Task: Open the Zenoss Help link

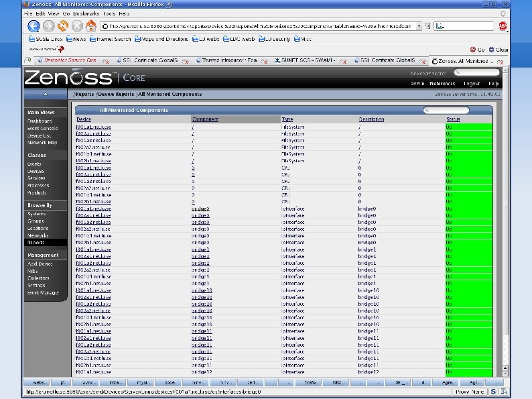Action: pyautogui.click(x=493, y=84)
